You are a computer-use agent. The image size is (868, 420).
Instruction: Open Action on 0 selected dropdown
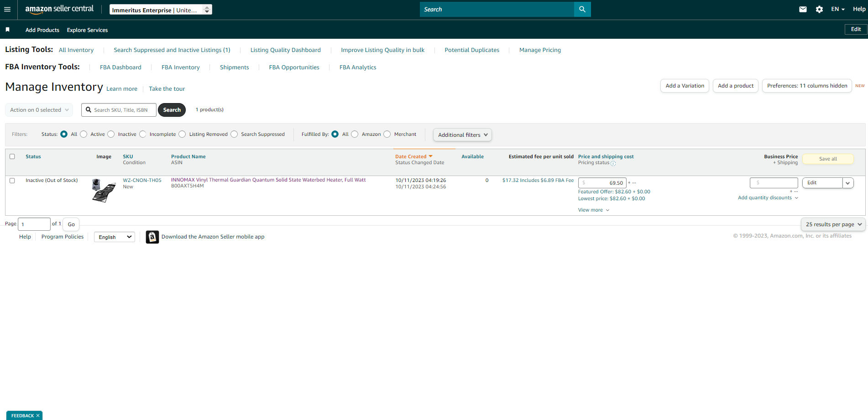pos(39,110)
